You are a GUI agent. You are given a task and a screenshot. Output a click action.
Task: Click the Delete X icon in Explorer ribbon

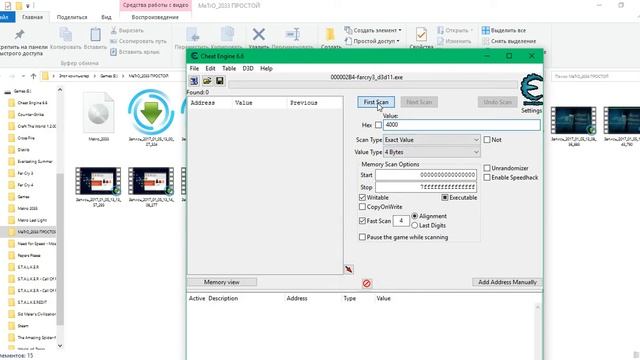click(258, 35)
